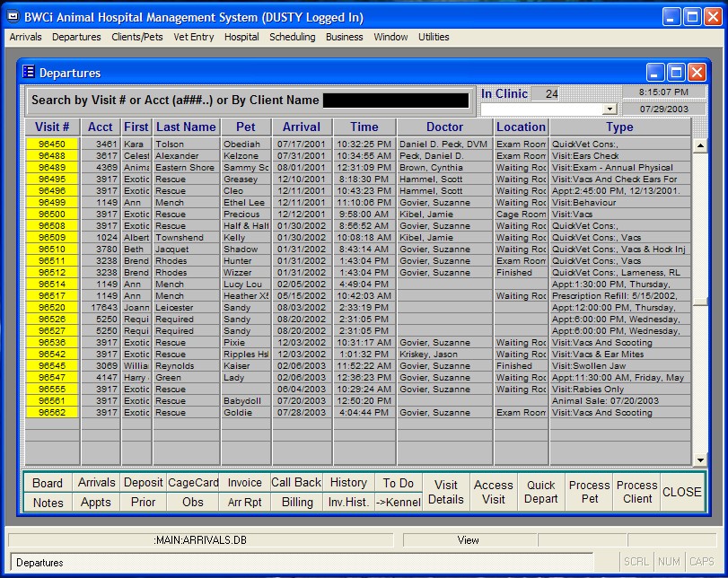Click doctor Kriskey, Jason
The image size is (728, 578).
428,355
